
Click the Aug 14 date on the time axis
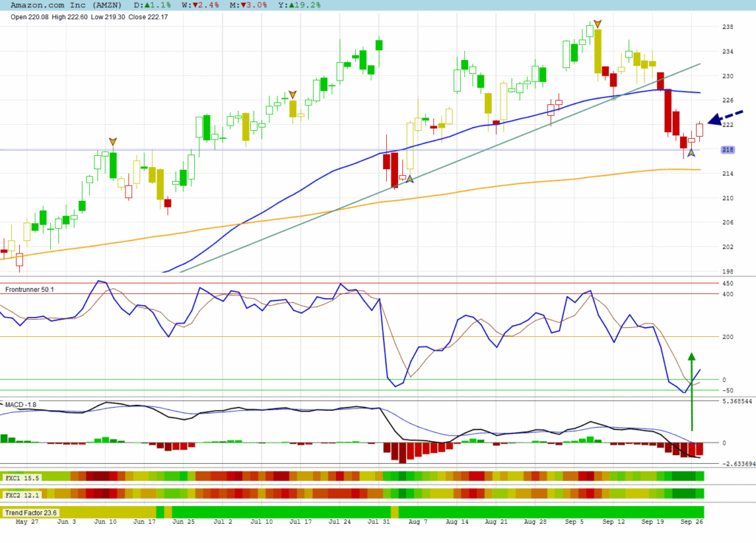[x=458, y=522]
